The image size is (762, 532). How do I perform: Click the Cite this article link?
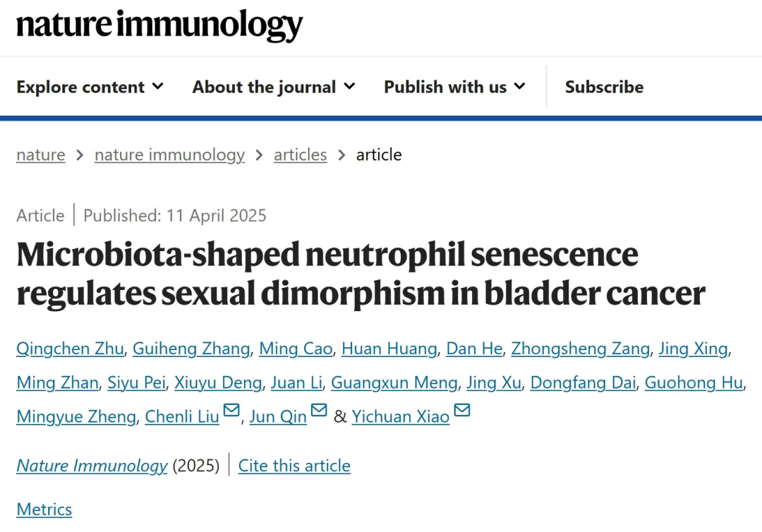click(x=294, y=466)
